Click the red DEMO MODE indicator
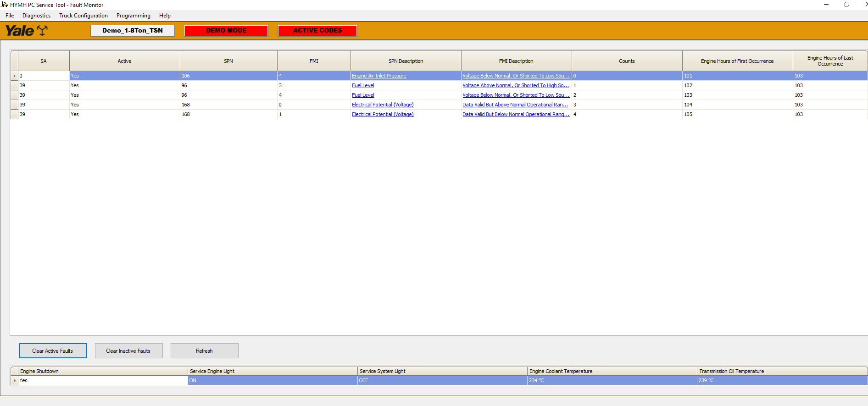868x406 pixels. (226, 30)
